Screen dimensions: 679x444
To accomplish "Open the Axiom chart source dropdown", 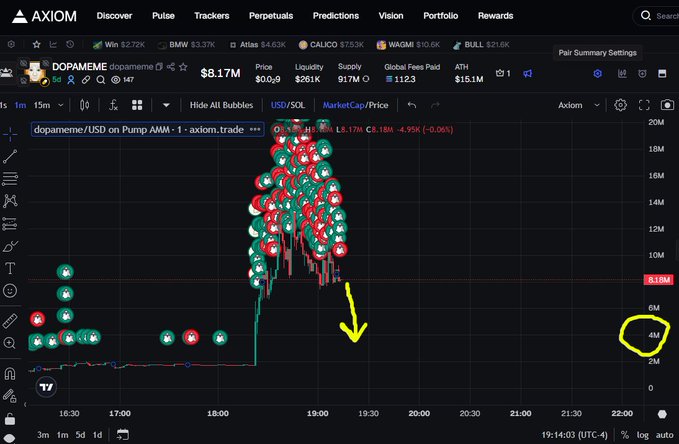I will (579, 105).
